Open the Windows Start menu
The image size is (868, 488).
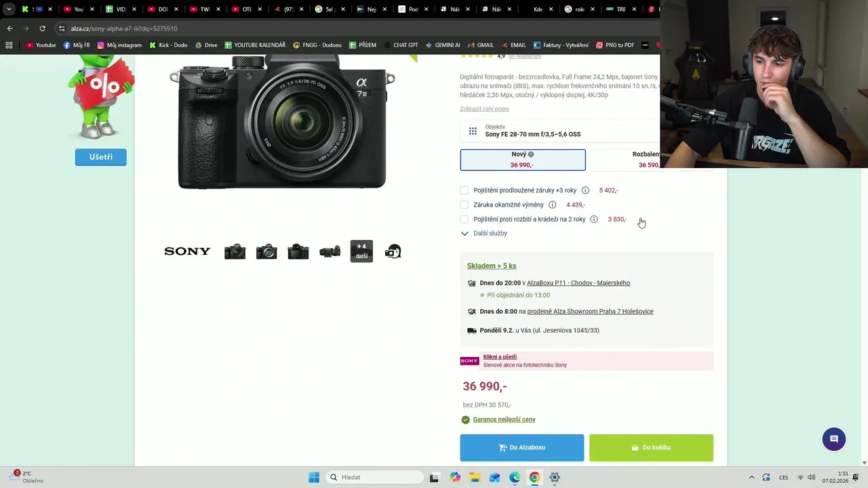point(313,477)
